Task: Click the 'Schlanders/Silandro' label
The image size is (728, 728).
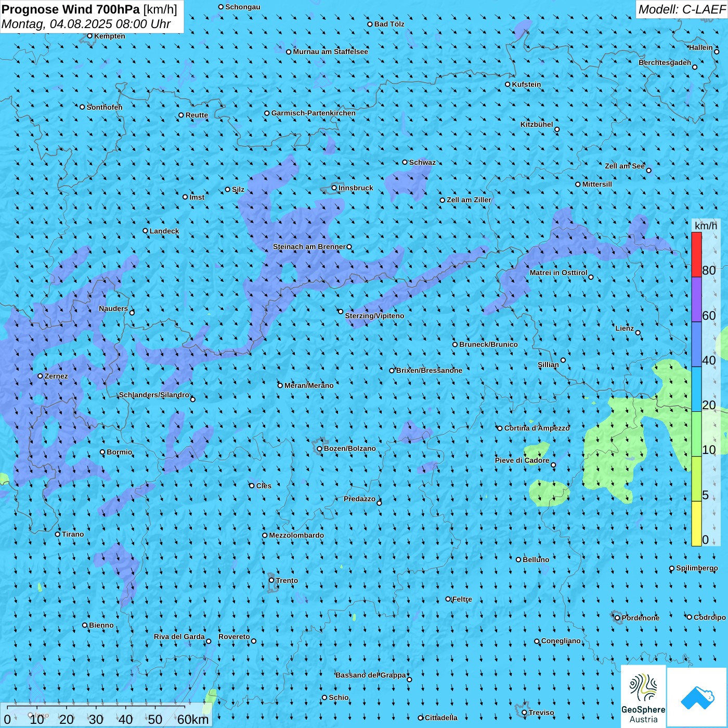Action: pyautogui.click(x=154, y=395)
